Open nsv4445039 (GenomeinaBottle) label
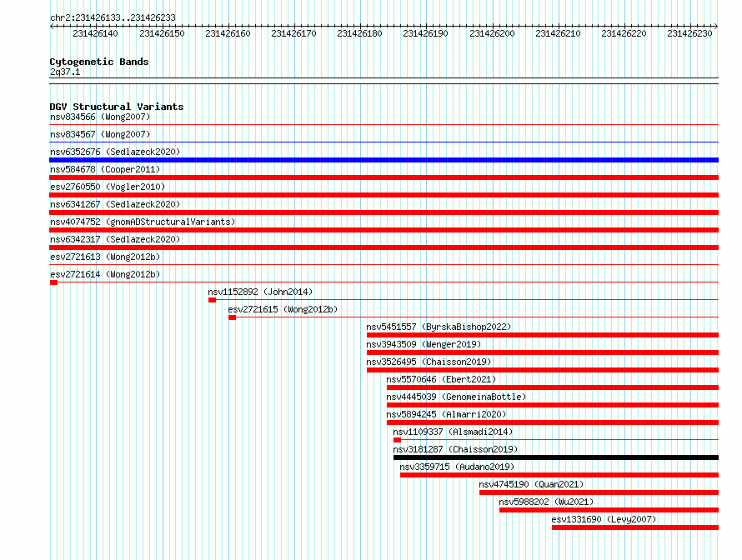The width and height of the screenshot is (742, 560). tap(456, 397)
